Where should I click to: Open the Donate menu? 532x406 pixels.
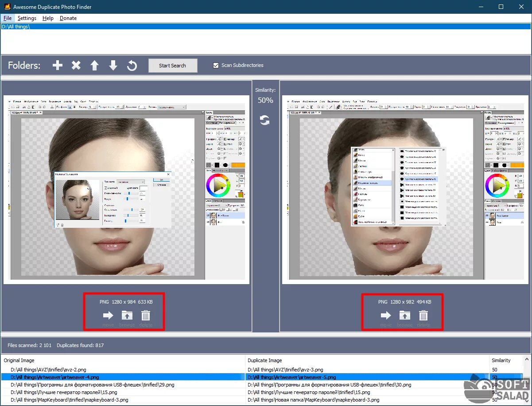(x=68, y=18)
